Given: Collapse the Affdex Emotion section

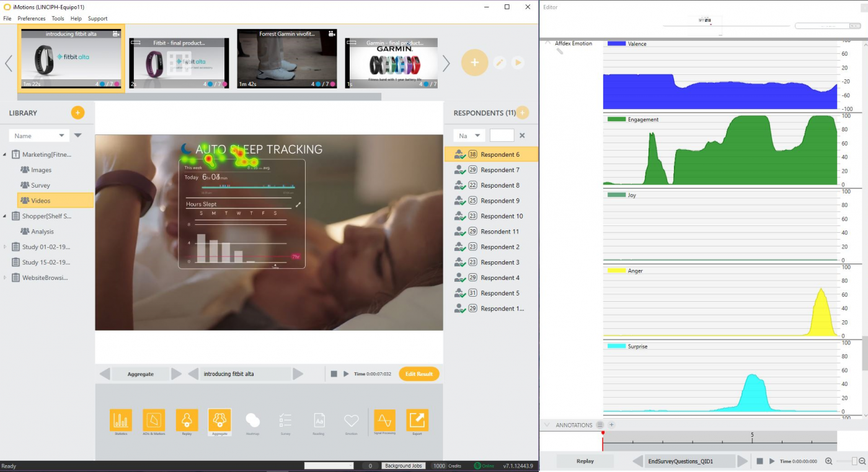Looking at the screenshot, I should (547, 43).
